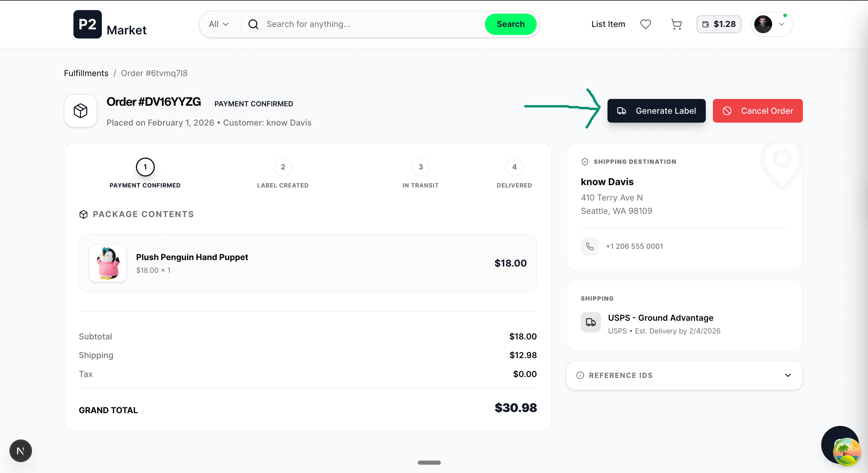Click the phone icon in shipping destination
This screenshot has width=868, height=473.
590,246
